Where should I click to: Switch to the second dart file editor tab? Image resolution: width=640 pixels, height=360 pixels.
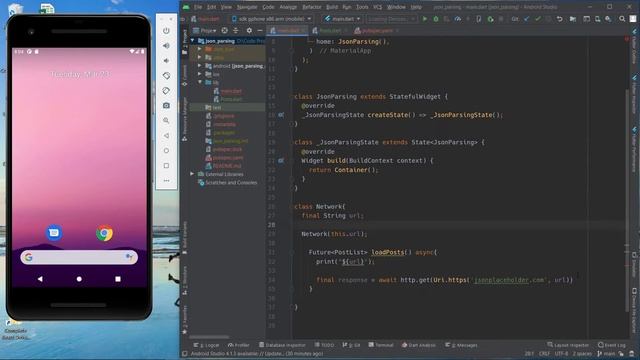click(329, 31)
